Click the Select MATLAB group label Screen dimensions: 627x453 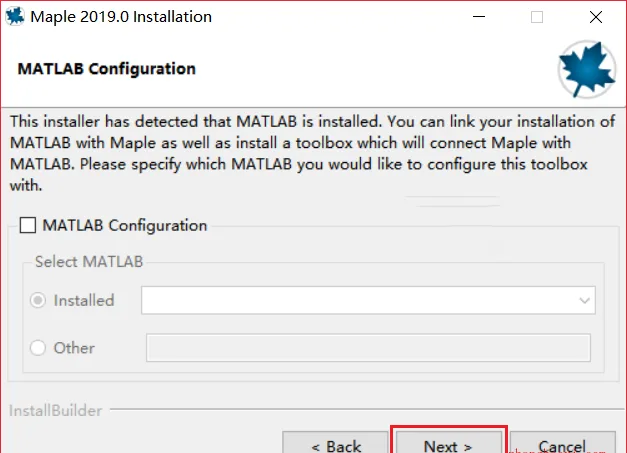pos(89,261)
